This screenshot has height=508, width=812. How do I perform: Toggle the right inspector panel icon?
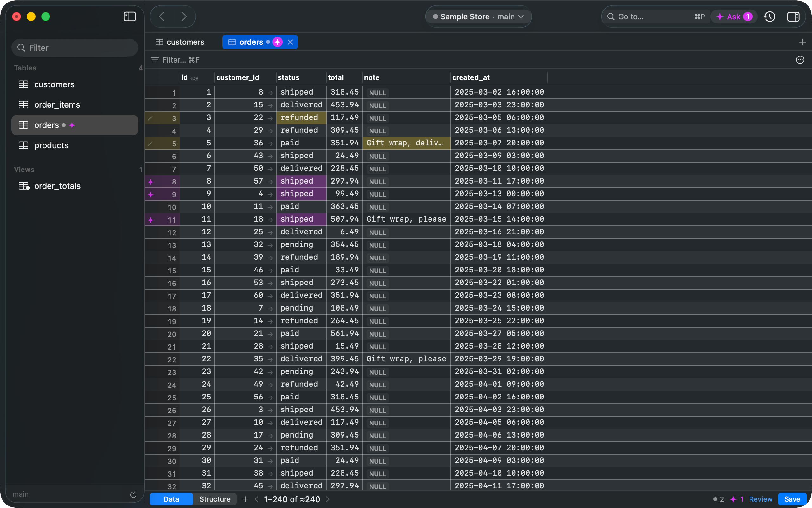click(x=793, y=17)
